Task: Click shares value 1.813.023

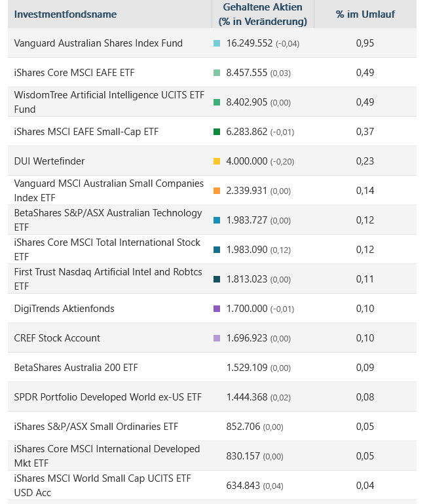Action: (247, 279)
